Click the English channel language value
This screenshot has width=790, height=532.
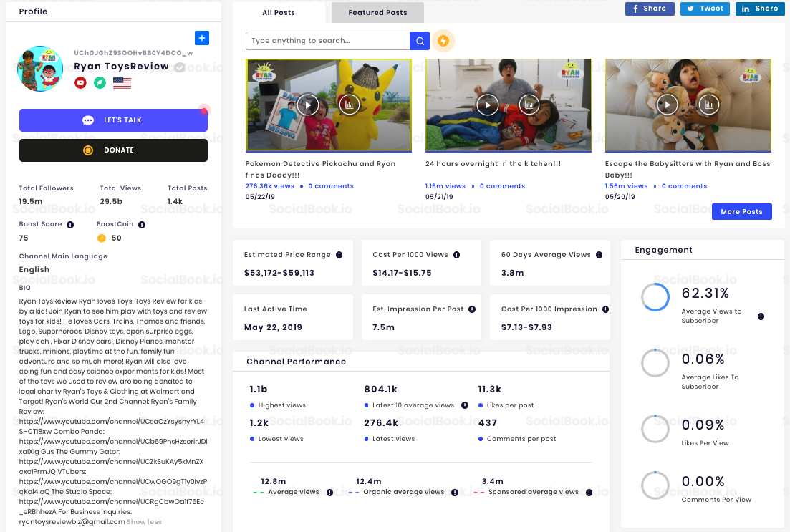pyautogui.click(x=34, y=269)
